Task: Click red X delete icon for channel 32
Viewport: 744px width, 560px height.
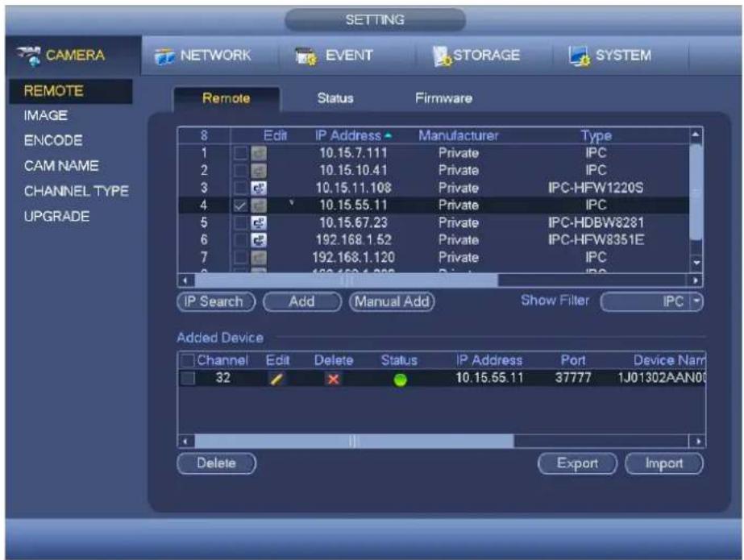Action: [x=333, y=379]
